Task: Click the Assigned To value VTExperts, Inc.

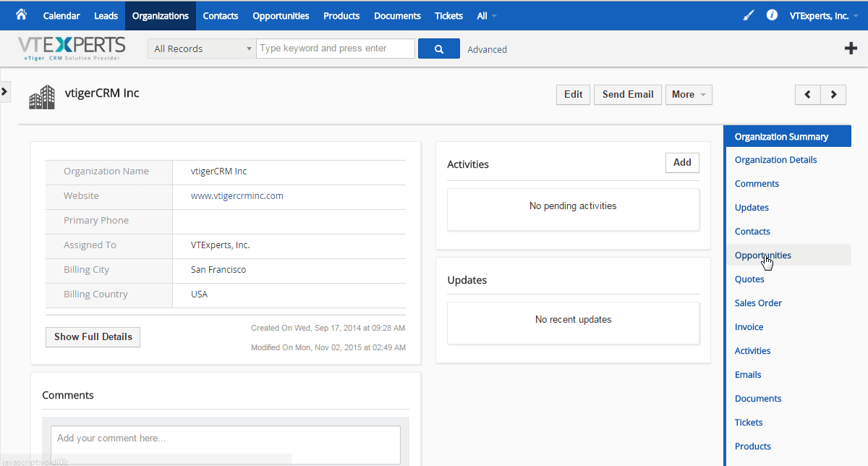Action: pos(221,245)
